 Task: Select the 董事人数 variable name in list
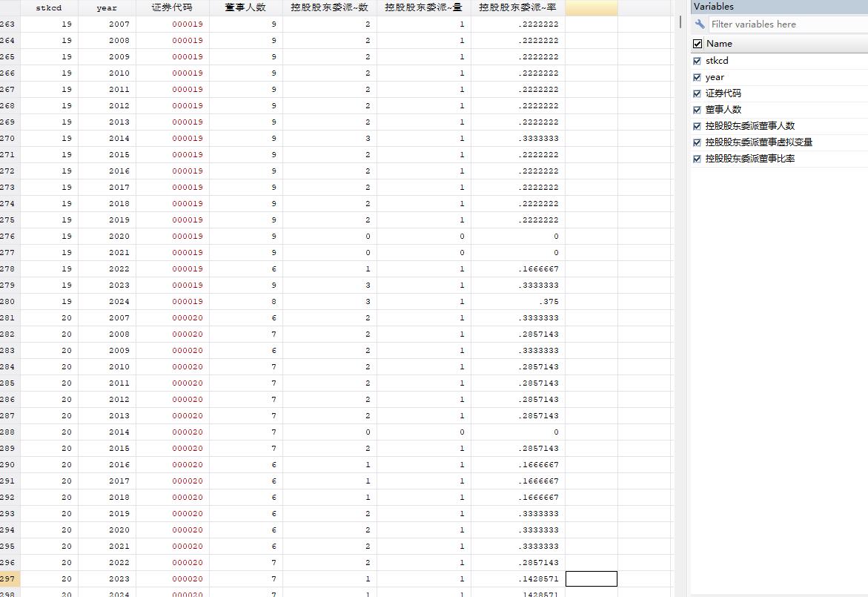tap(723, 110)
